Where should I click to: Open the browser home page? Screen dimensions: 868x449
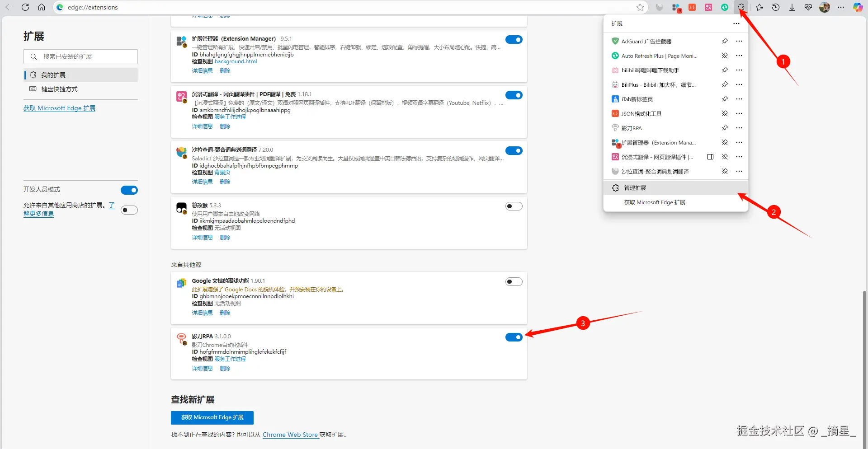pyautogui.click(x=42, y=7)
